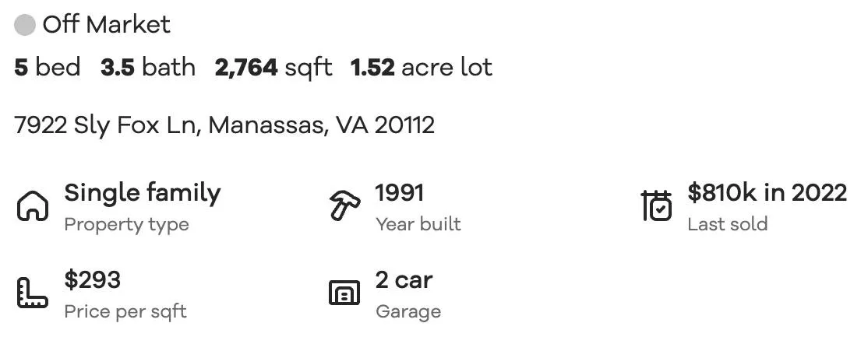Click the $293 price per sqft value

coord(93,279)
